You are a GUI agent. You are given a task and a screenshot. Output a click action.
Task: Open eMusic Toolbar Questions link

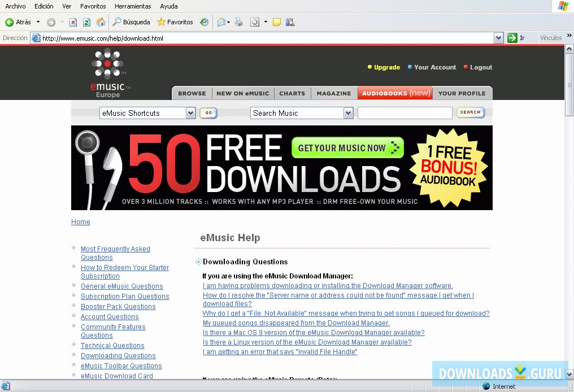coord(121,366)
